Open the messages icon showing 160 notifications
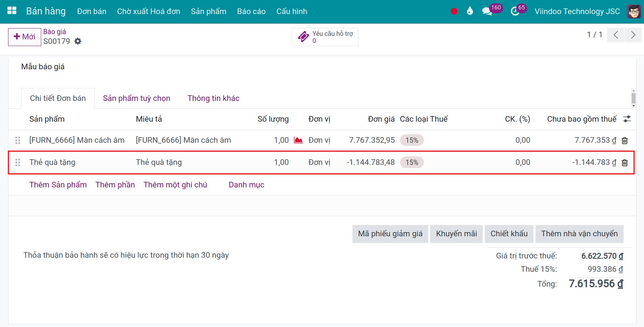 pos(488,11)
